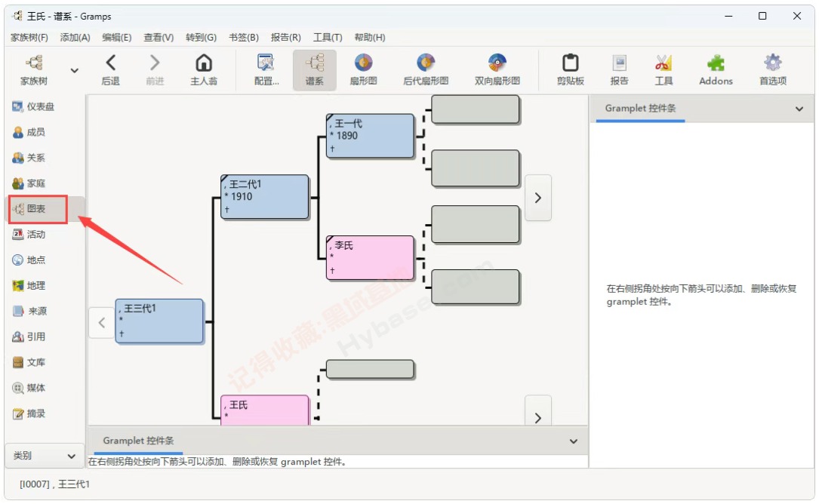This screenshot has width=819, height=504.
Task: Open 家庭 families category
Action: [x=29, y=183]
